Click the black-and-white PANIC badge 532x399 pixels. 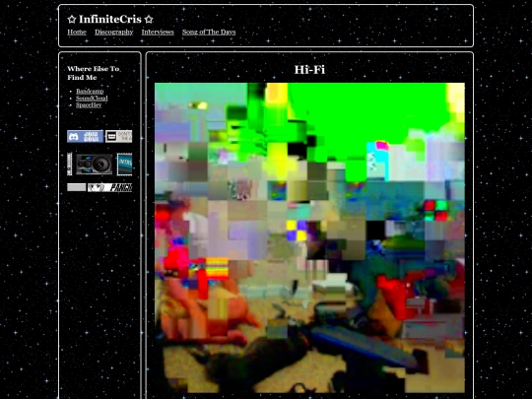point(110,187)
